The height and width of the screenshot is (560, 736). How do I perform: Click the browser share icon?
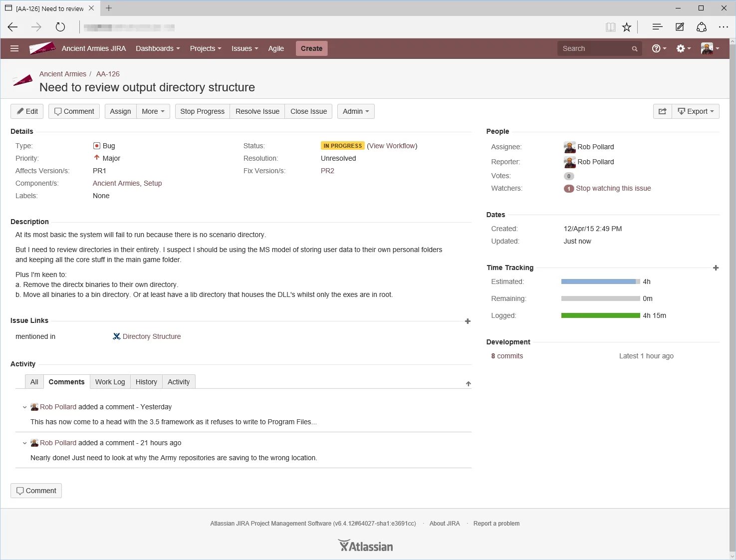702,27
